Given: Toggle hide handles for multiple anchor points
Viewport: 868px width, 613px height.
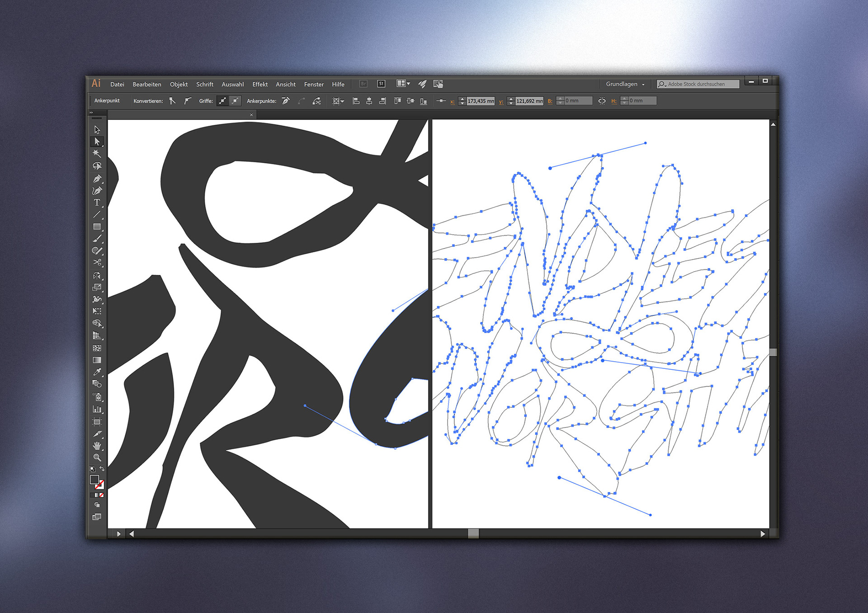Looking at the screenshot, I should [235, 101].
